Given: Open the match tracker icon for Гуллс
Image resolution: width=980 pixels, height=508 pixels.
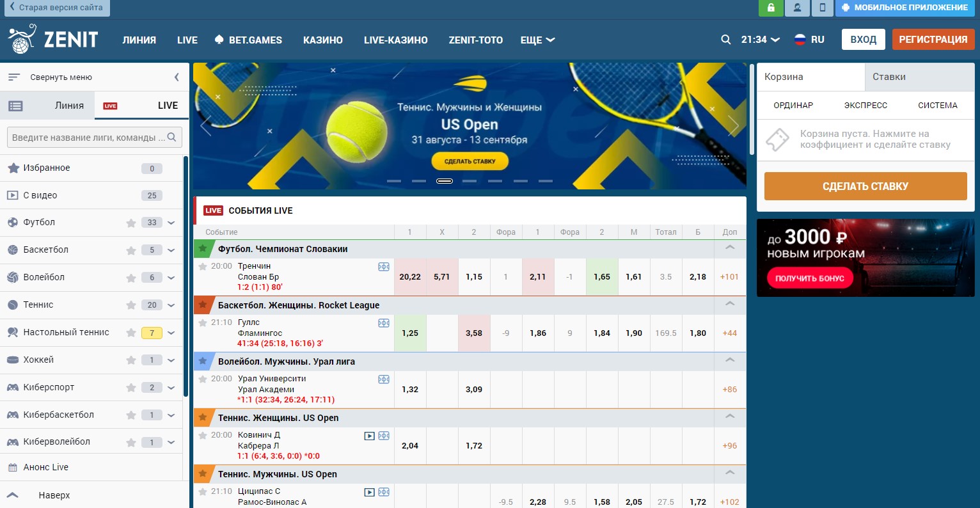Looking at the screenshot, I should pos(384,323).
